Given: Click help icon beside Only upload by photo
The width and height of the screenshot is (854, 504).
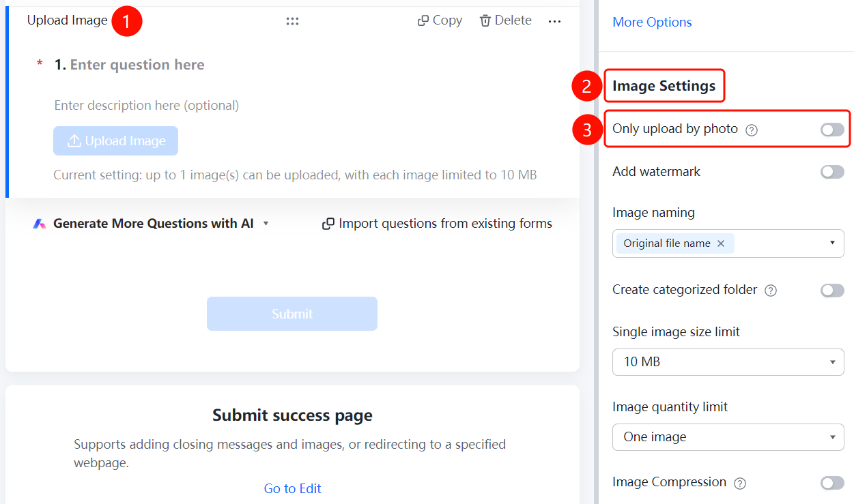Looking at the screenshot, I should (752, 130).
